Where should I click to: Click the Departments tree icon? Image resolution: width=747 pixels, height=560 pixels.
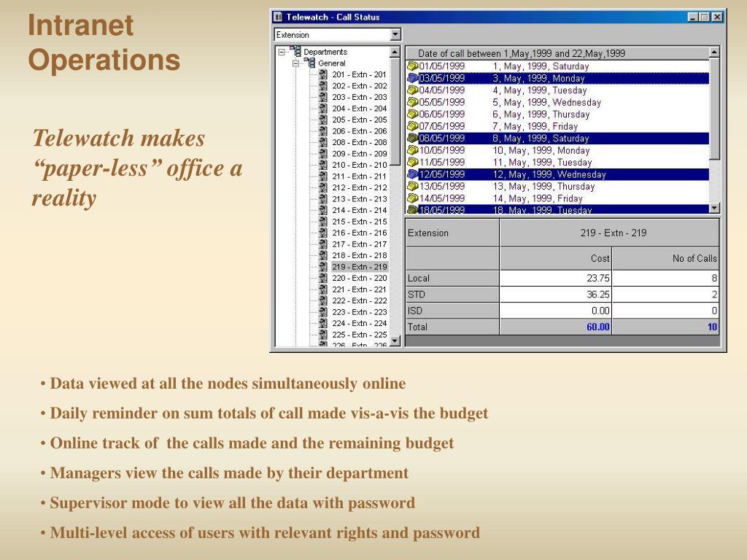(x=295, y=52)
